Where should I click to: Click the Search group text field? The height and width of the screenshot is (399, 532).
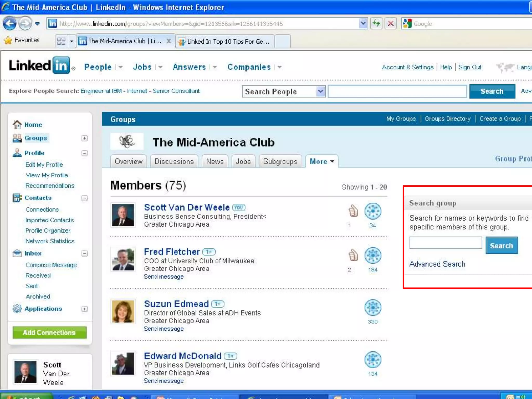445,243
